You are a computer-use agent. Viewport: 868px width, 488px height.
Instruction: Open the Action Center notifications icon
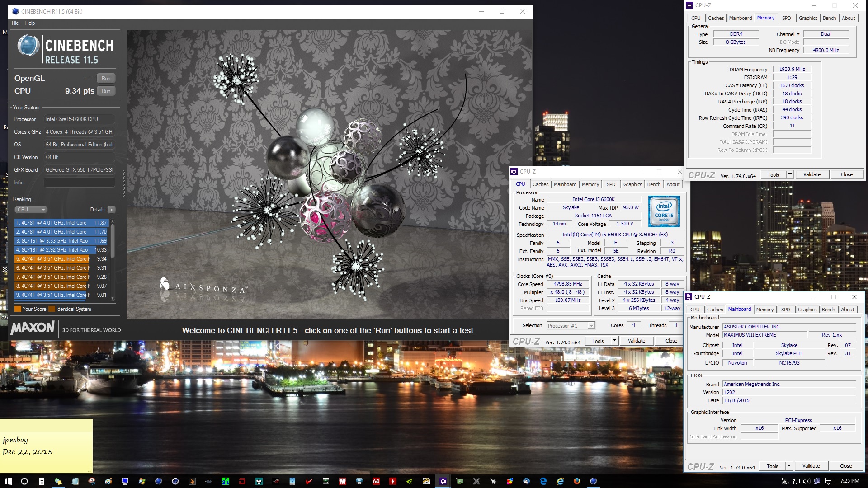click(x=829, y=481)
